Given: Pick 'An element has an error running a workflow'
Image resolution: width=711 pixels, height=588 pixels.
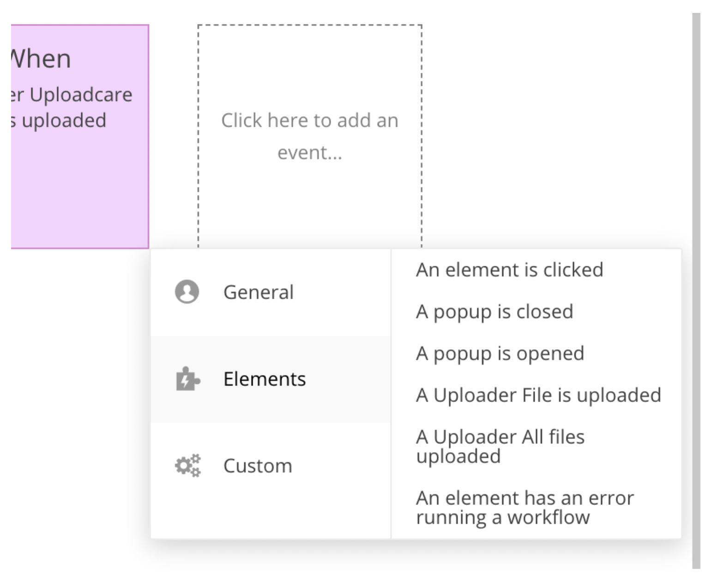Looking at the screenshot, I should tap(525, 508).
